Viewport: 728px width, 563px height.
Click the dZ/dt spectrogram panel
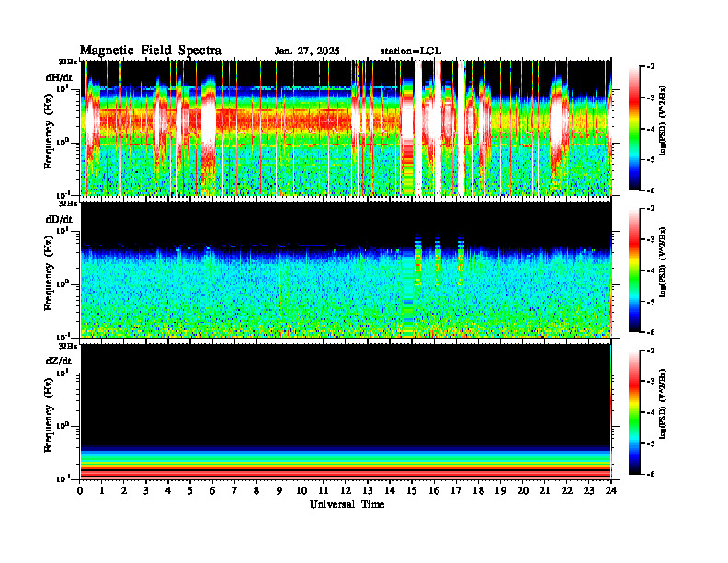point(347,411)
